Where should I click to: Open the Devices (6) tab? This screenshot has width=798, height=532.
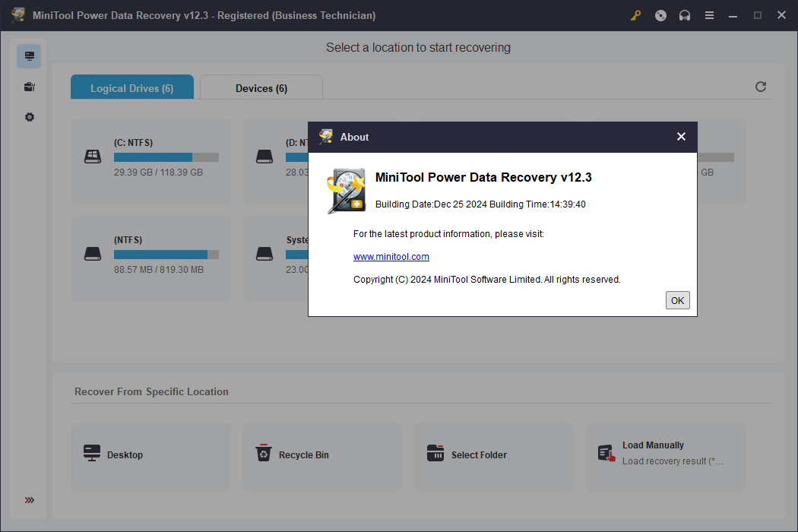point(261,87)
